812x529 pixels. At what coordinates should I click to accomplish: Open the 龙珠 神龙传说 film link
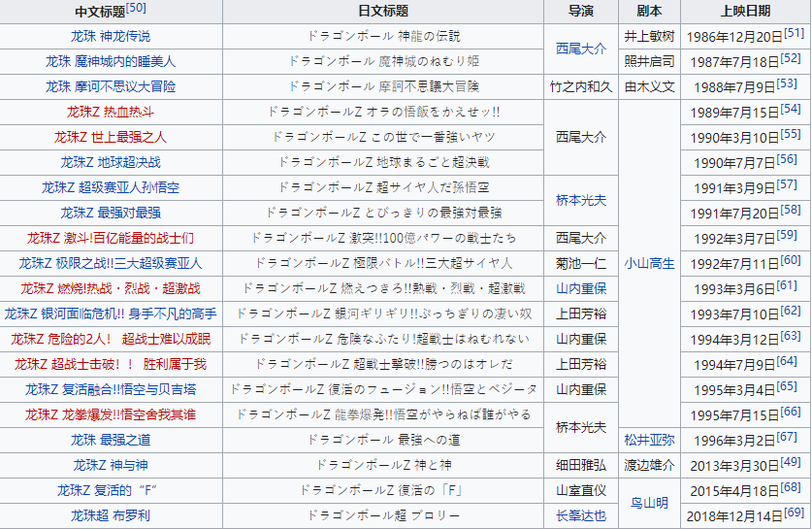tap(111, 36)
